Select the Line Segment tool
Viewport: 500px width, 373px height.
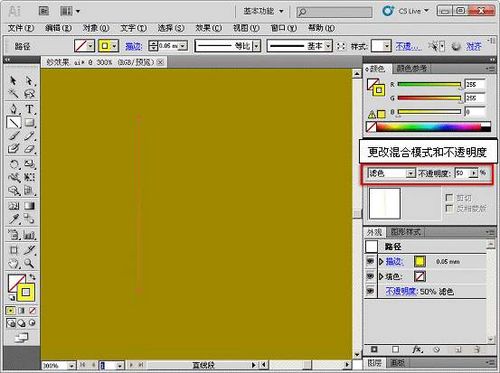pyautogui.click(x=14, y=123)
